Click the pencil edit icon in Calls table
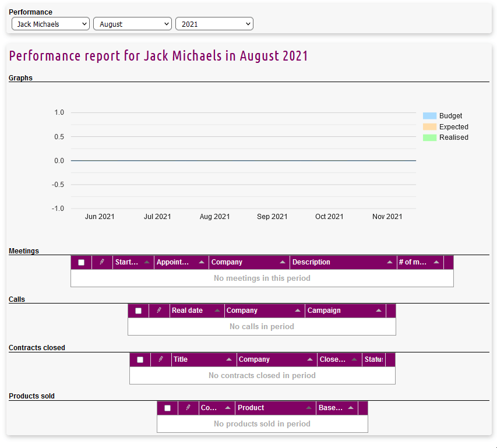This screenshot has width=497, height=448. point(159,311)
